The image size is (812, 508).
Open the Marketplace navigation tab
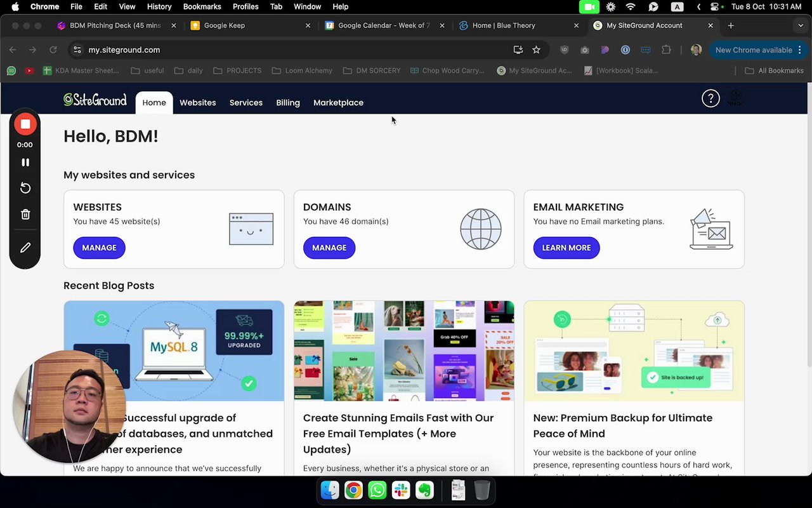pos(338,102)
